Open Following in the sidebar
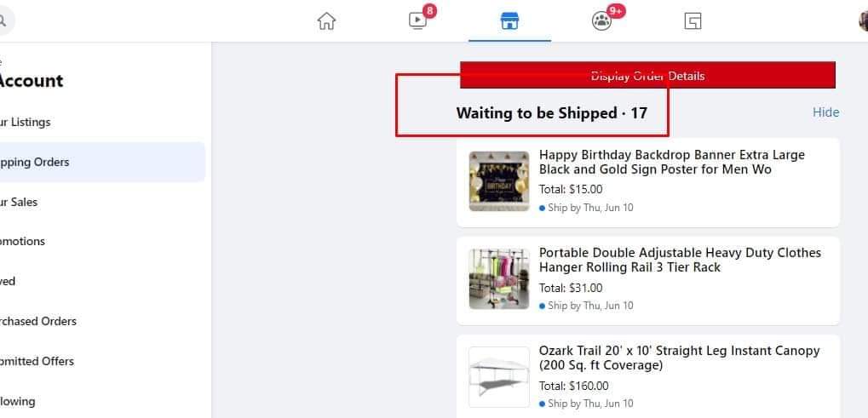 click(x=18, y=401)
